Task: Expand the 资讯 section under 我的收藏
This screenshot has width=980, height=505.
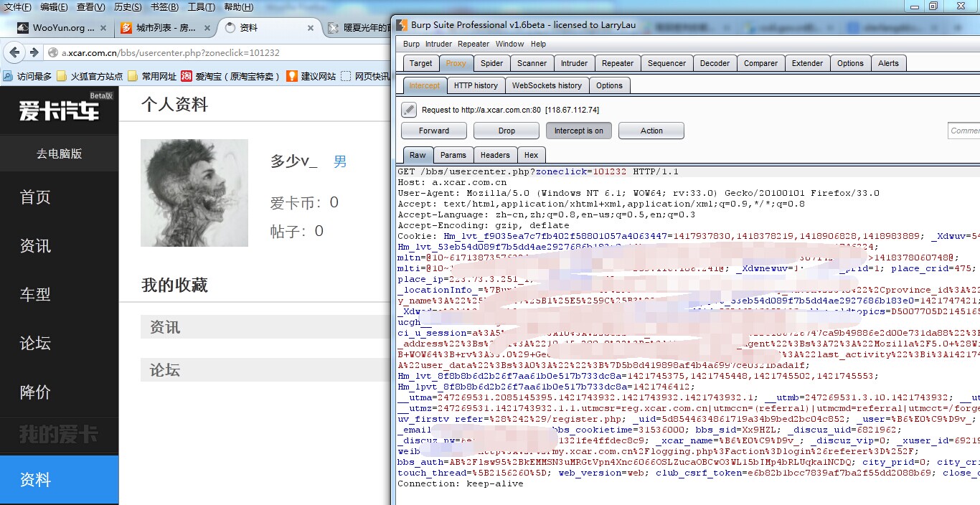Action: [266, 327]
